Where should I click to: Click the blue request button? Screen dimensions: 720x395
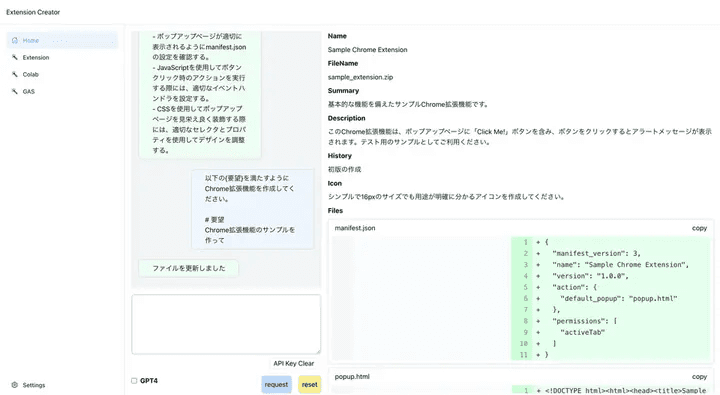[276, 384]
